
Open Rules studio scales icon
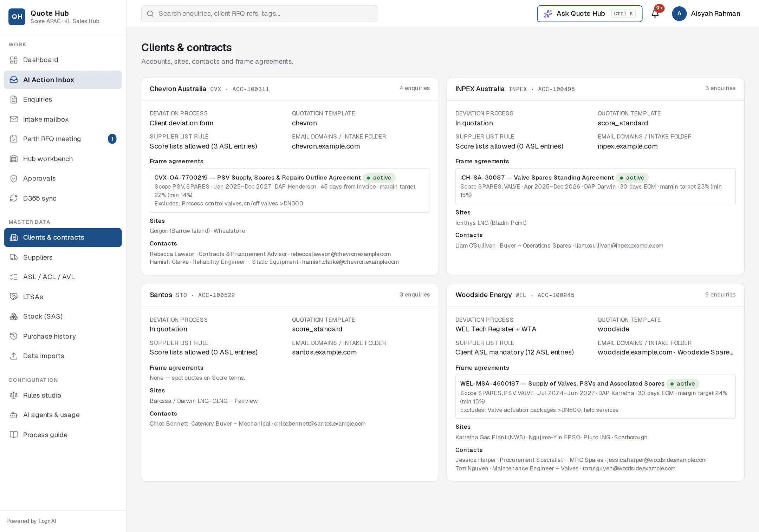point(14,395)
